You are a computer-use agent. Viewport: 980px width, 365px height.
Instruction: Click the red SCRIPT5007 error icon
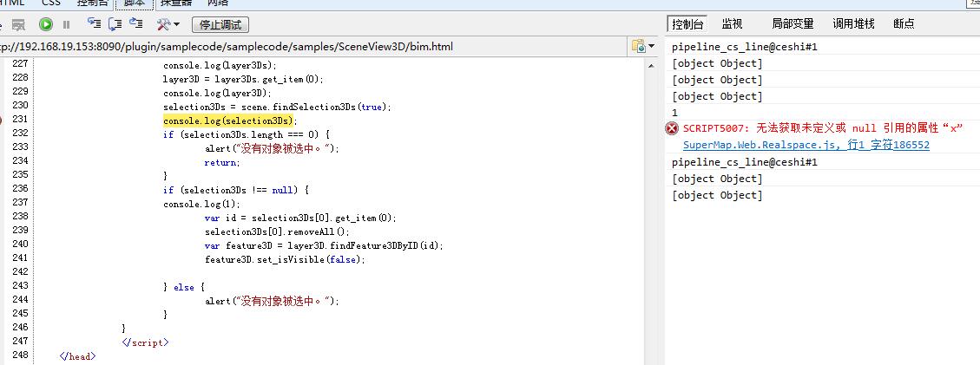pos(672,128)
